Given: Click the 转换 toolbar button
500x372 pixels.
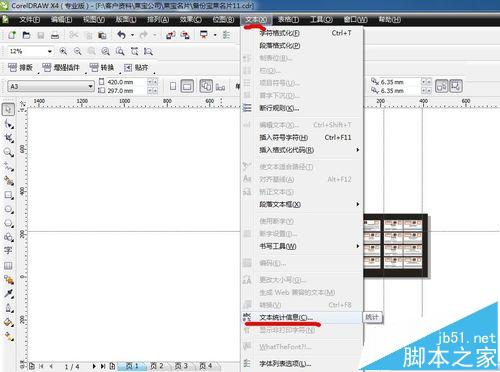Looking at the screenshot, I should (102, 68).
